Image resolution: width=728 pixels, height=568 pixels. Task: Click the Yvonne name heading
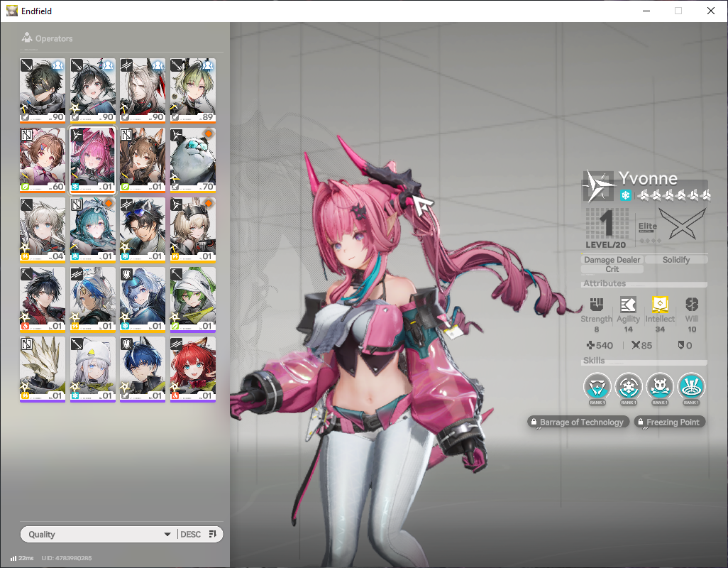[x=648, y=178]
